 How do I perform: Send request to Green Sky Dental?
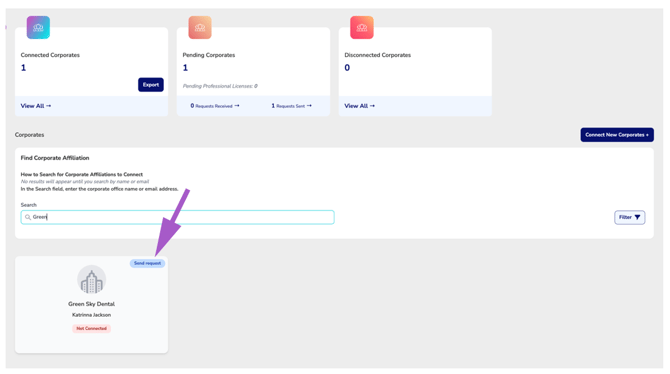click(147, 263)
